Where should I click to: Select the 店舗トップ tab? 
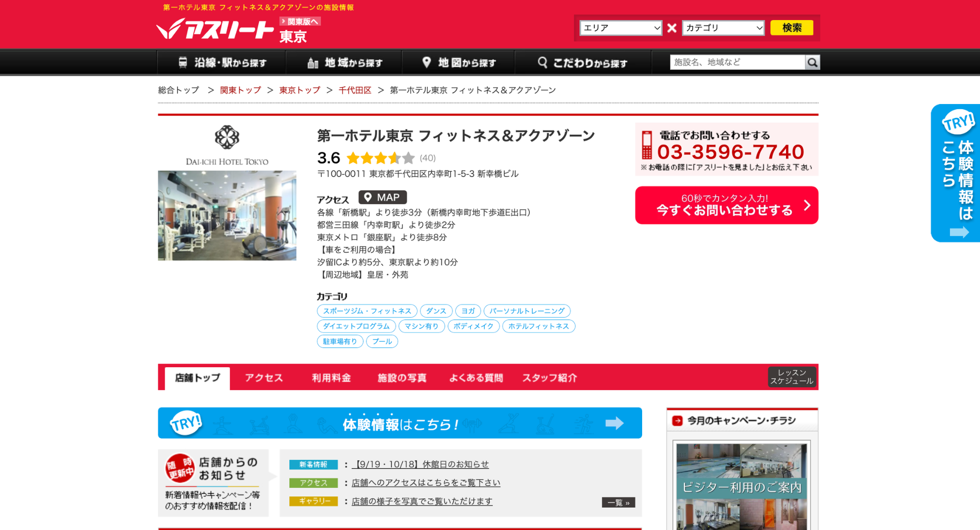[x=197, y=378]
